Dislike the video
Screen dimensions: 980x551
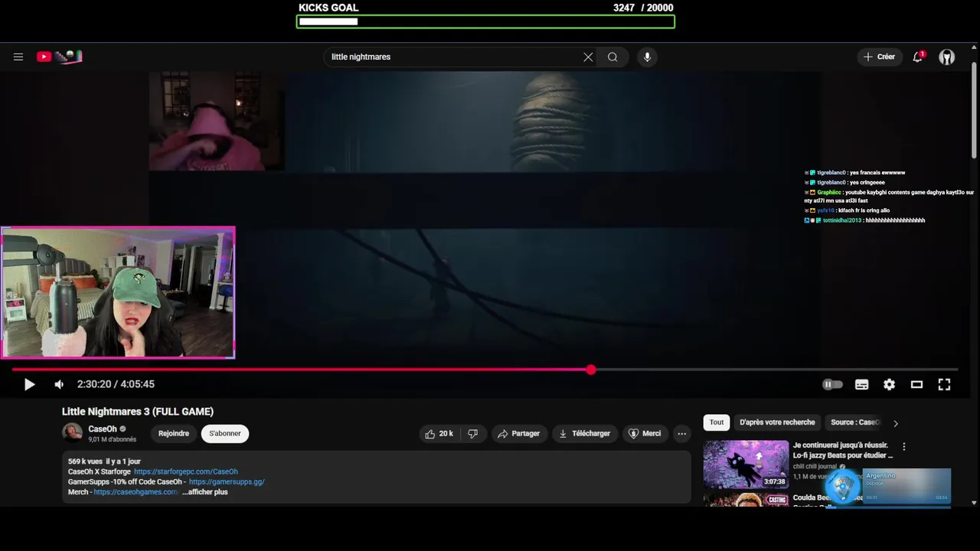pyautogui.click(x=473, y=433)
